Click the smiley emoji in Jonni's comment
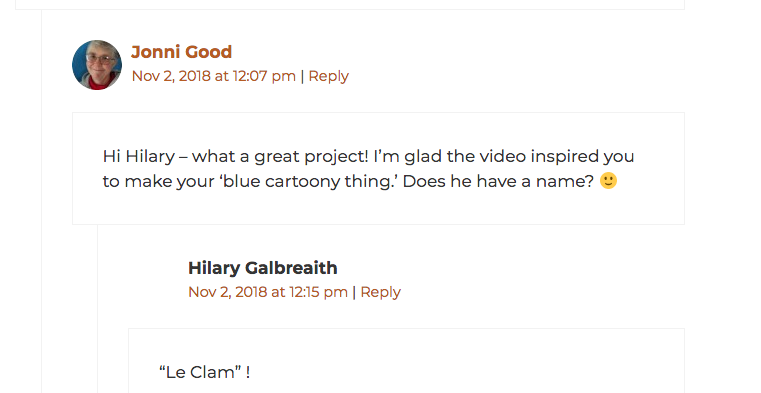 tap(608, 181)
